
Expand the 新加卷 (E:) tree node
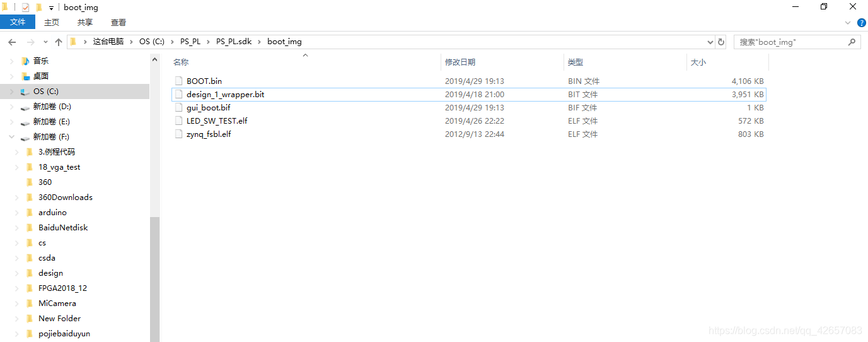[12, 122]
